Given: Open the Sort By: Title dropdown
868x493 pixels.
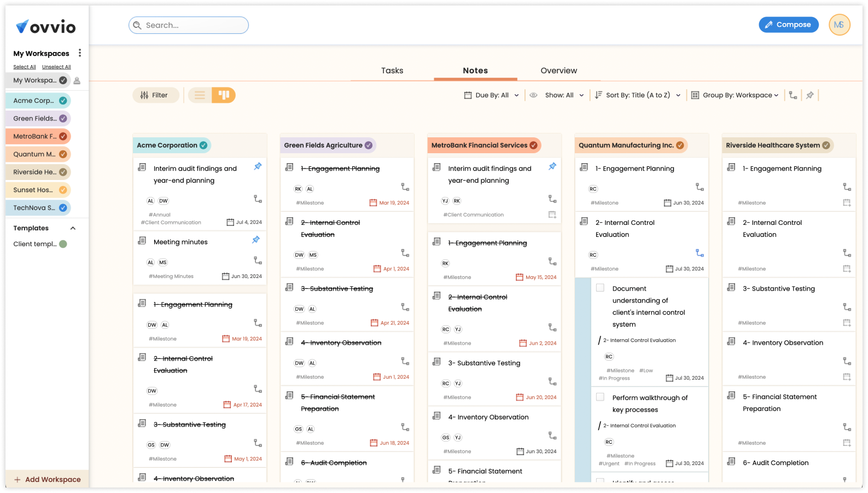Looking at the screenshot, I should [x=638, y=95].
